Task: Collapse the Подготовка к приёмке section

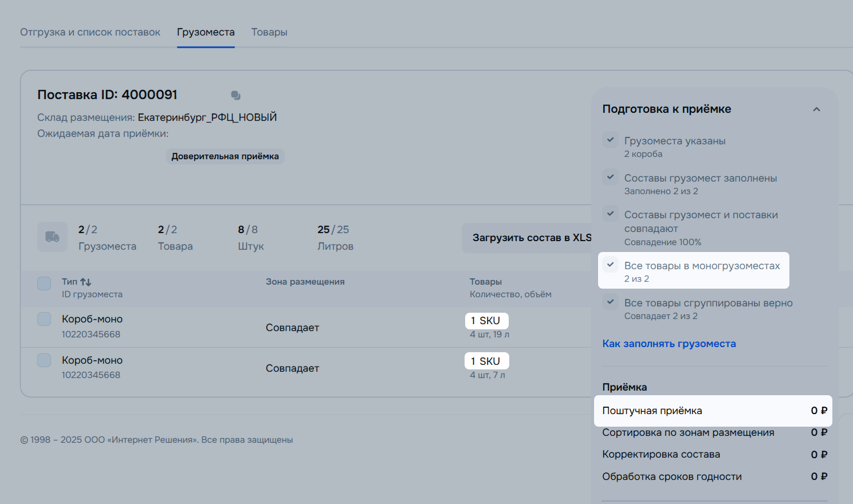Action: pos(816,109)
